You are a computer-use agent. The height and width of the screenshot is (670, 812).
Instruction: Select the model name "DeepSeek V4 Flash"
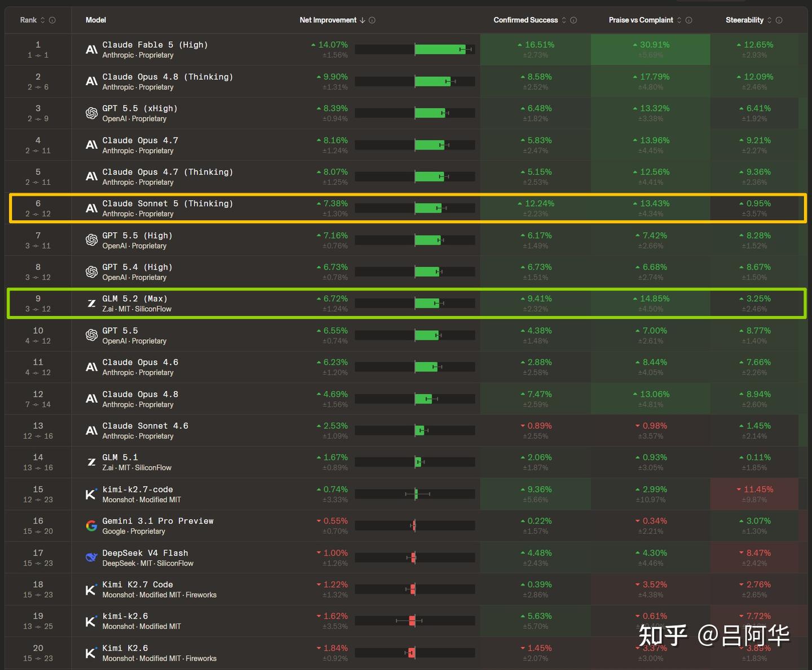coord(145,553)
